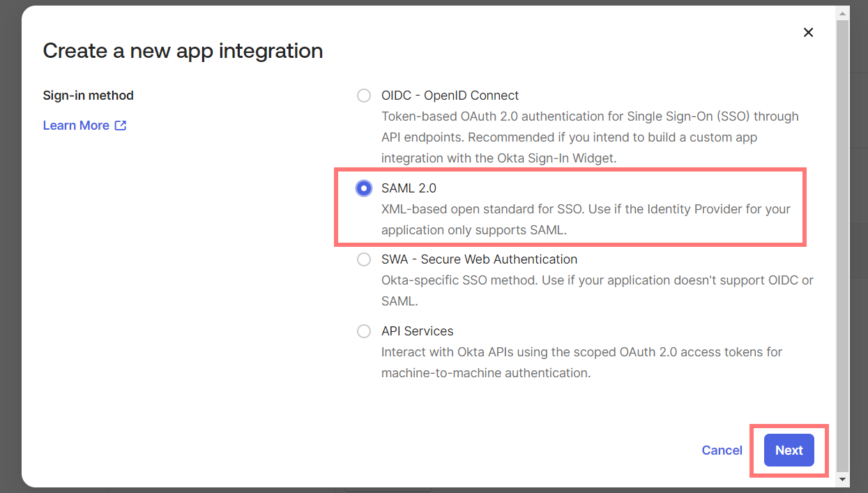868x493 pixels.
Task: Click the "SAML 2.0" option title text
Action: [409, 188]
